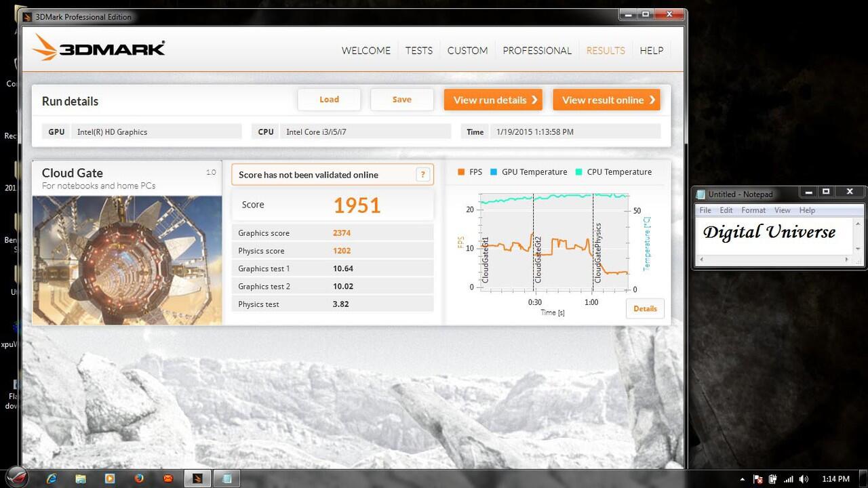Click the Time field 1/19/2015 1:13:58 PM
Image resolution: width=868 pixels, height=488 pixels.
point(576,131)
